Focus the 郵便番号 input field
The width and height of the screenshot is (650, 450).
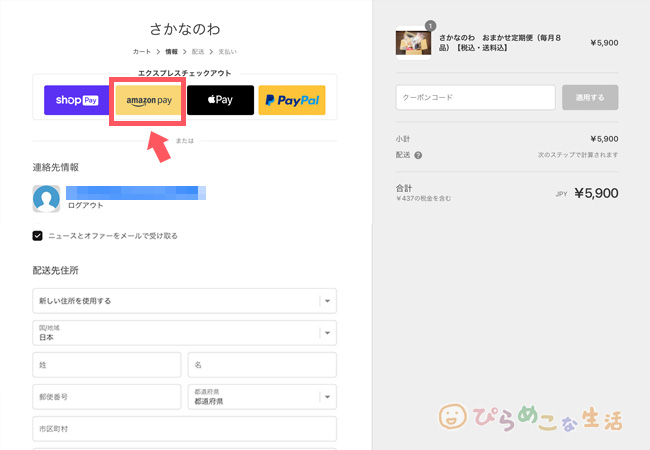pyautogui.click(x=107, y=397)
